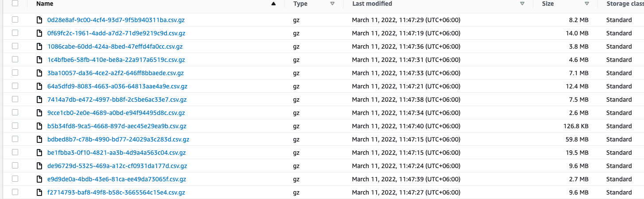Click file icon beside 0d28e8af csv.gz file
644x199 pixels.
coord(39,20)
